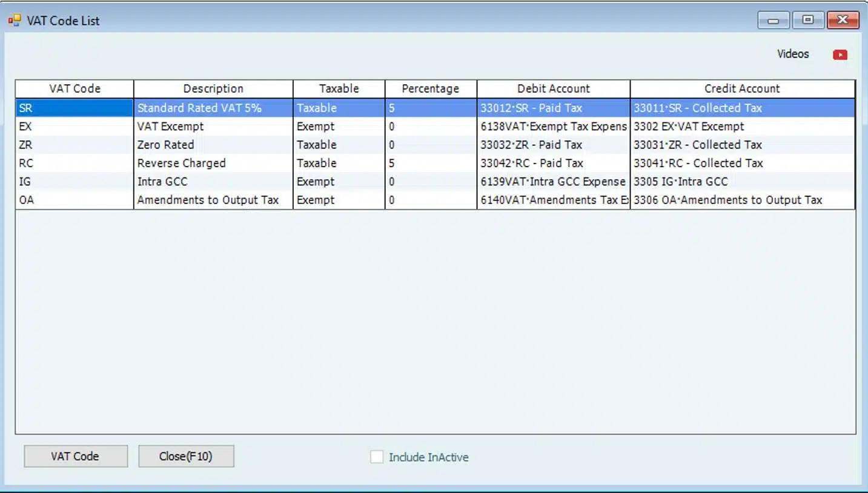Click the VAT Code List window icon
The image size is (868, 493).
15,21
